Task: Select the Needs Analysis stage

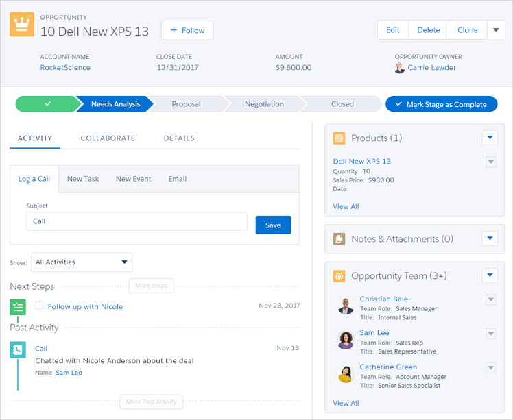Action: point(115,104)
